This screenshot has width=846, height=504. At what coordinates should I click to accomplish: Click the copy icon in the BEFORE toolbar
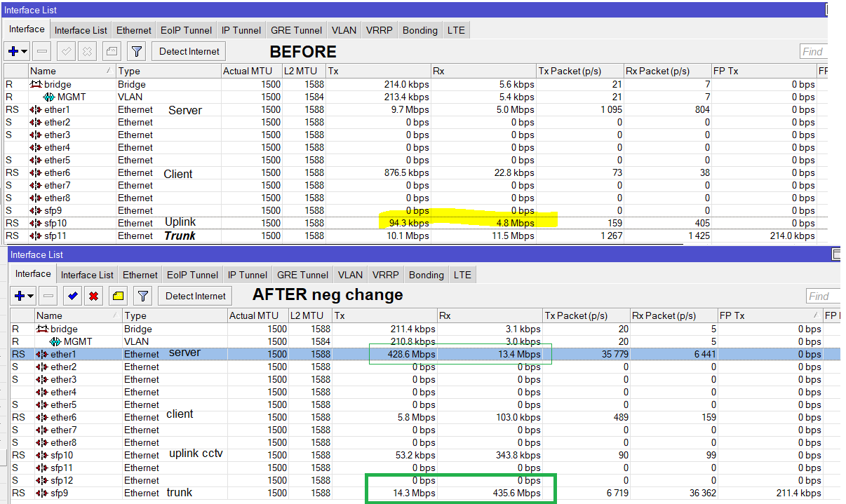point(111,50)
